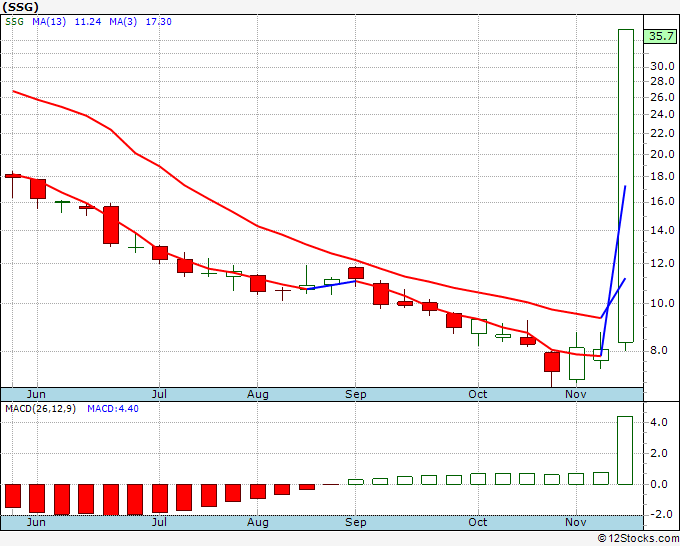Click the 10.0 price axis label
This screenshot has width=680, height=546.
click(662, 303)
